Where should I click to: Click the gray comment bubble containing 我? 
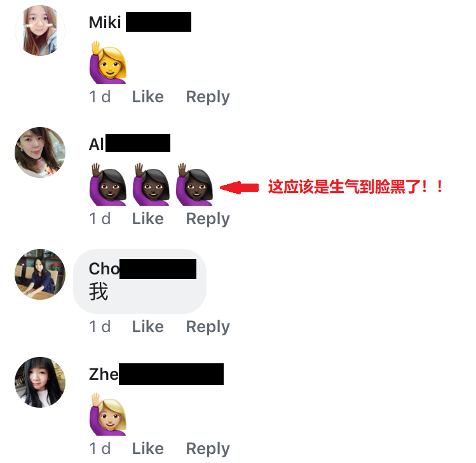tap(140, 281)
